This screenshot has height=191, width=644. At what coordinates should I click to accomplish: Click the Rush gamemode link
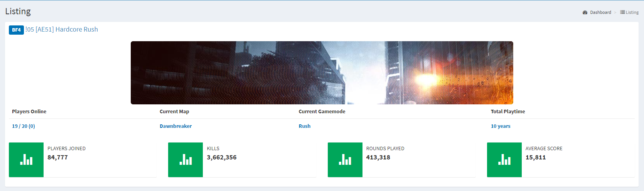click(305, 126)
